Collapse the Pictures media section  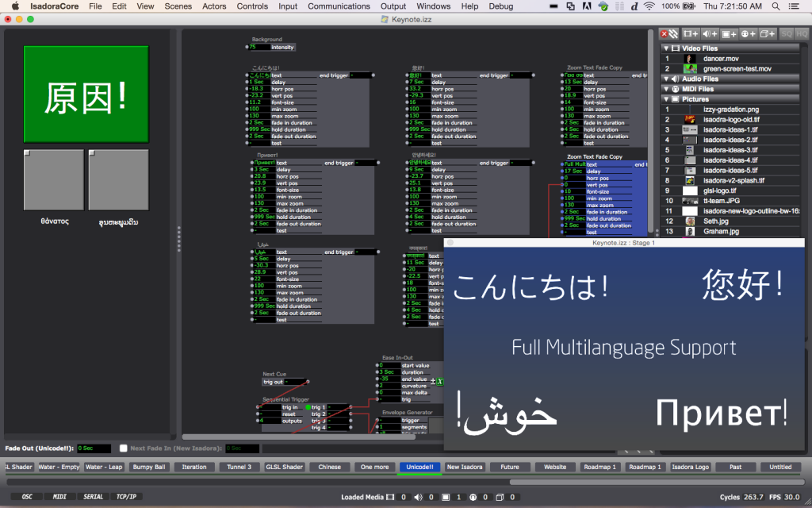click(x=665, y=99)
